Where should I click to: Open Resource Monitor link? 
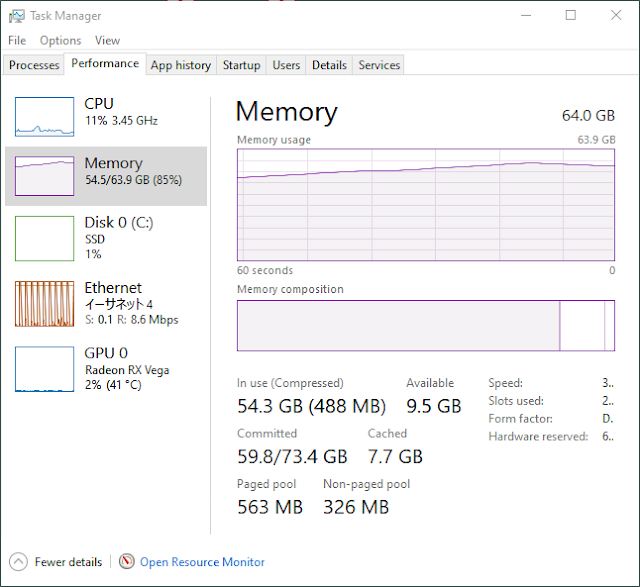click(202, 562)
